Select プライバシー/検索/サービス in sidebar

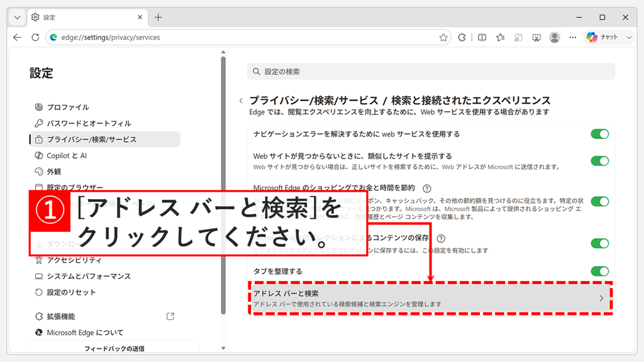105,139
